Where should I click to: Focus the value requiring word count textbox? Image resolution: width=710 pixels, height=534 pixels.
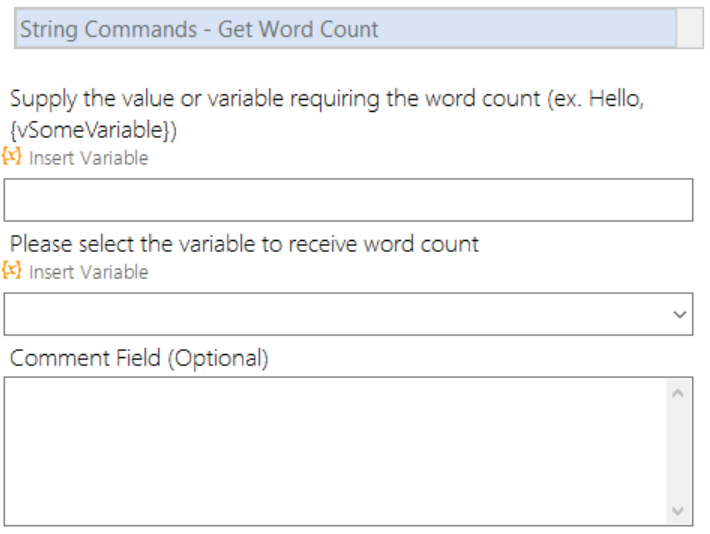click(348, 200)
